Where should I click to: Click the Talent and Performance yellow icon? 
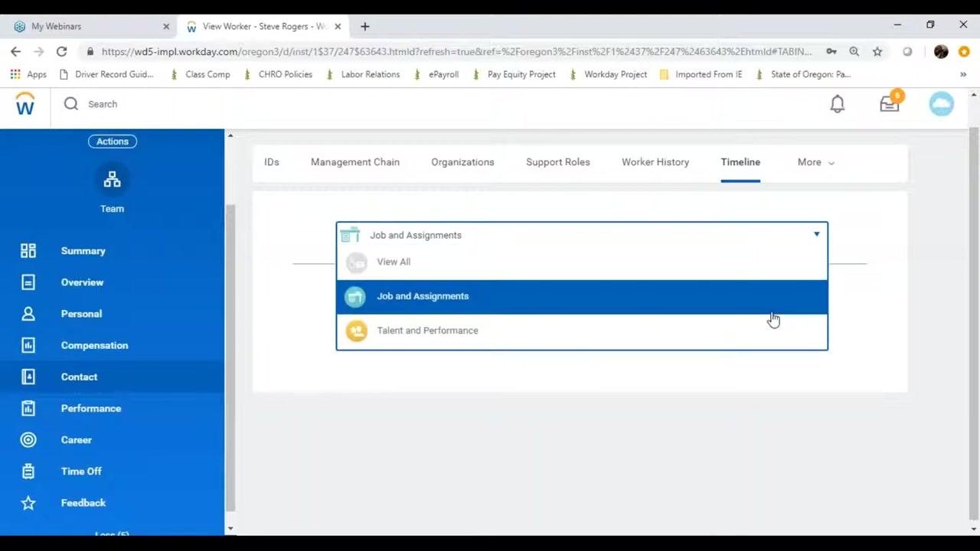[x=356, y=331]
